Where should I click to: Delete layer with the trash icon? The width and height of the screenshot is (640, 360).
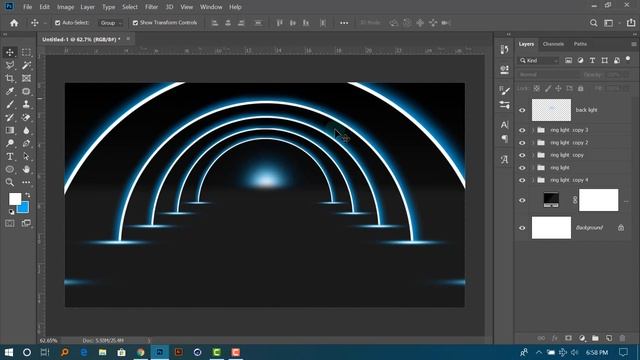622,338
